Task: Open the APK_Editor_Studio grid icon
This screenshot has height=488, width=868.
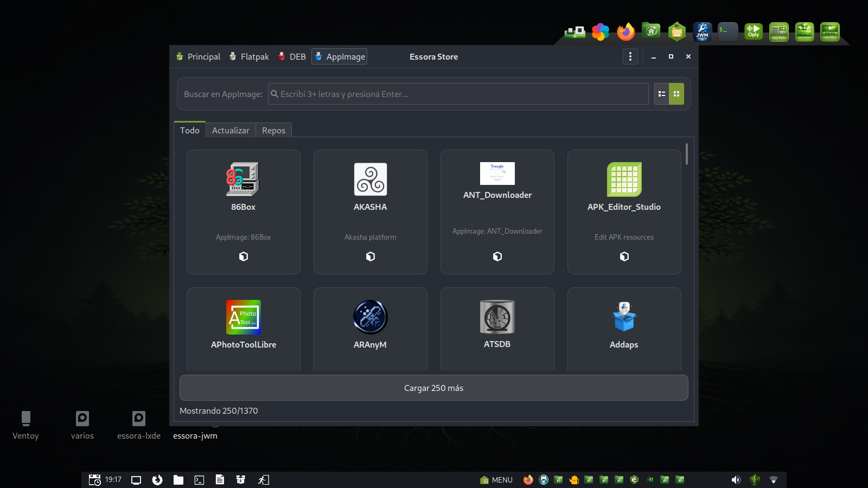Action: click(x=624, y=179)
